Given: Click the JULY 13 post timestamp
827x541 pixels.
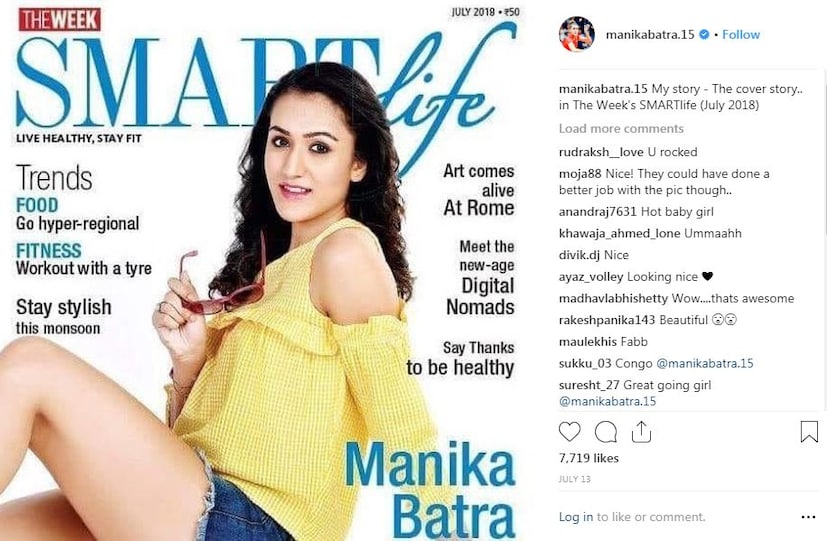Looking at the screenshot, I should 574,479.
